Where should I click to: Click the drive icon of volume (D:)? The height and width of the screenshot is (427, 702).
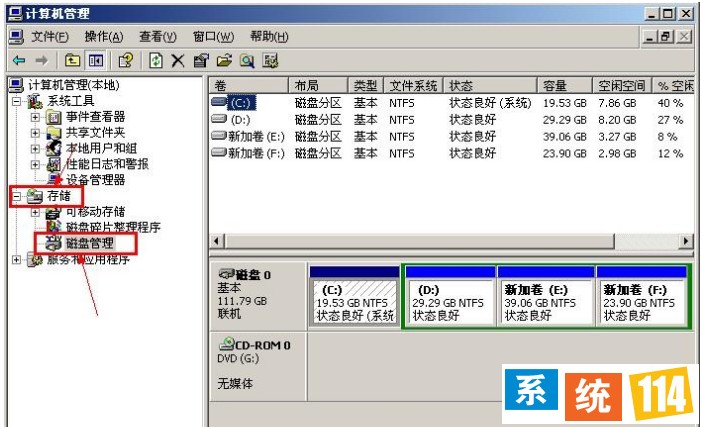coord(219,119)
